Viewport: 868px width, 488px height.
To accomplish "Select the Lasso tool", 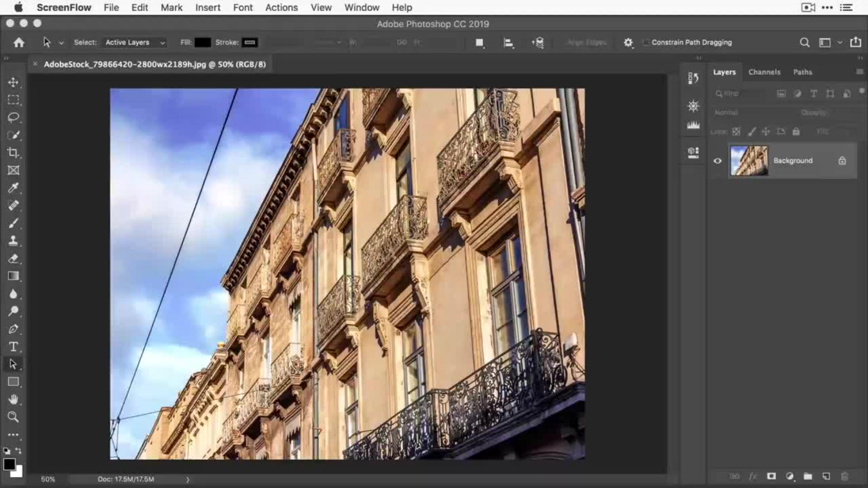I will point(13,117).
